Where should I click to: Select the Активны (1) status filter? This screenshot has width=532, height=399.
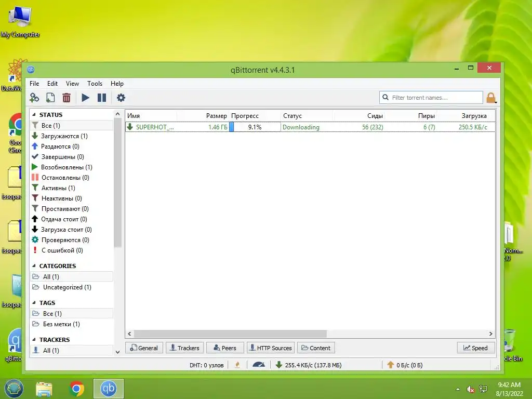click(72, 188)
